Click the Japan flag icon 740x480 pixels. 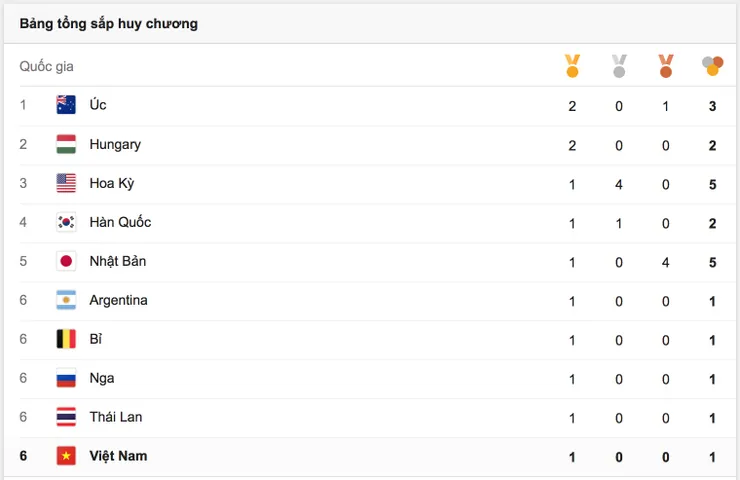point(66,261)
